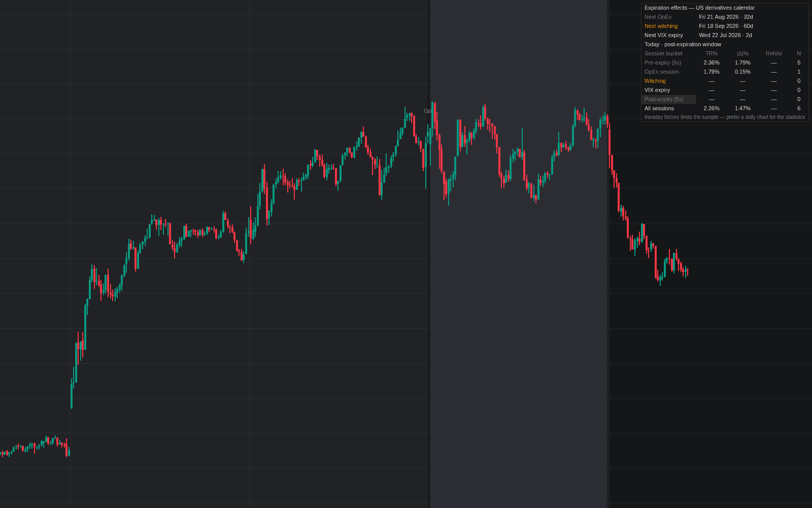
Task: Click the 2.36% TR value for Pre-expiry
Action: (x=712, y=62)
